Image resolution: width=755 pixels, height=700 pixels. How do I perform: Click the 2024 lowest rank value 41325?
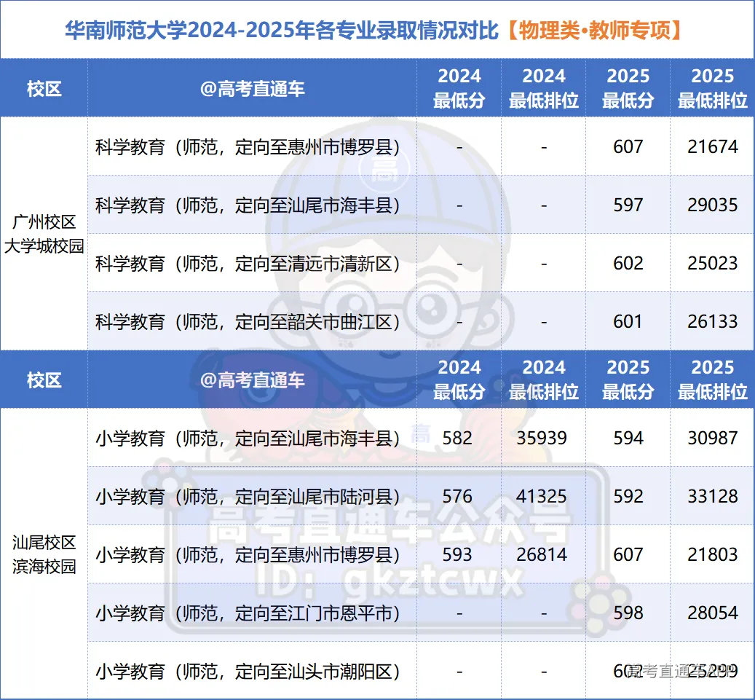point(542,496)
